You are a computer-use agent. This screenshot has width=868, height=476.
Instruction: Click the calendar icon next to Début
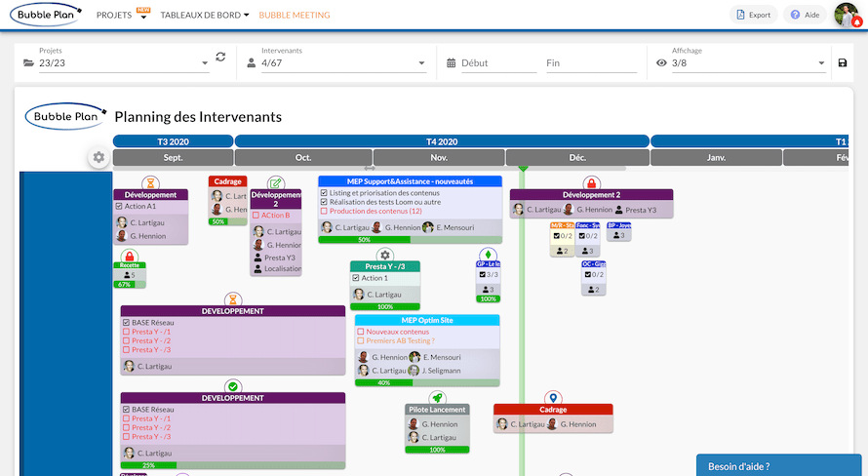(452, 63)
